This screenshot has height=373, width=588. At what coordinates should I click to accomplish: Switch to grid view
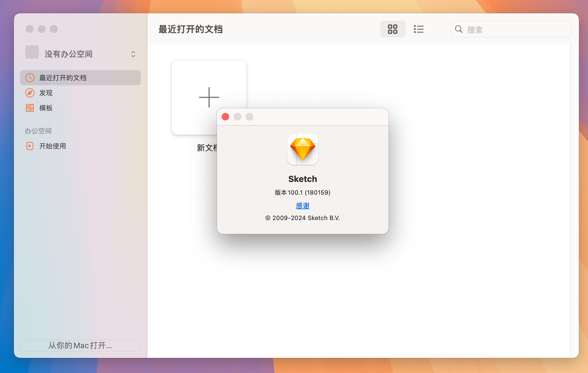[393, 29]
